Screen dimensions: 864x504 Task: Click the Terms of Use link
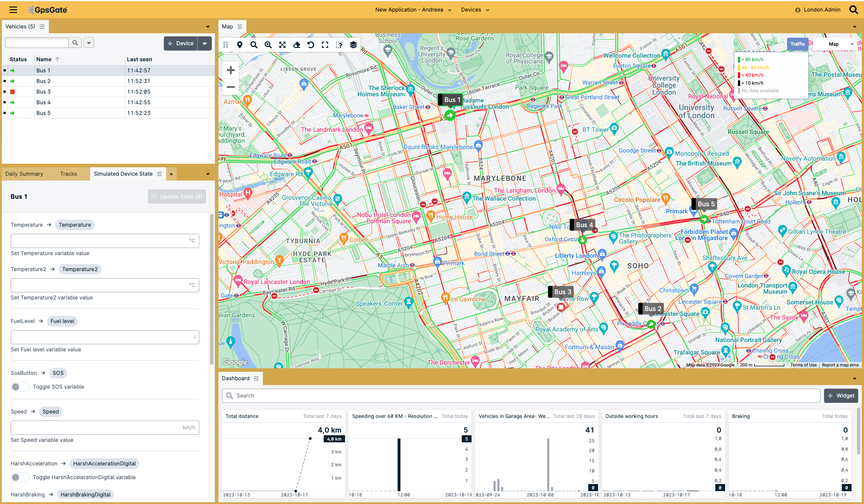click(x=803, y=365)
